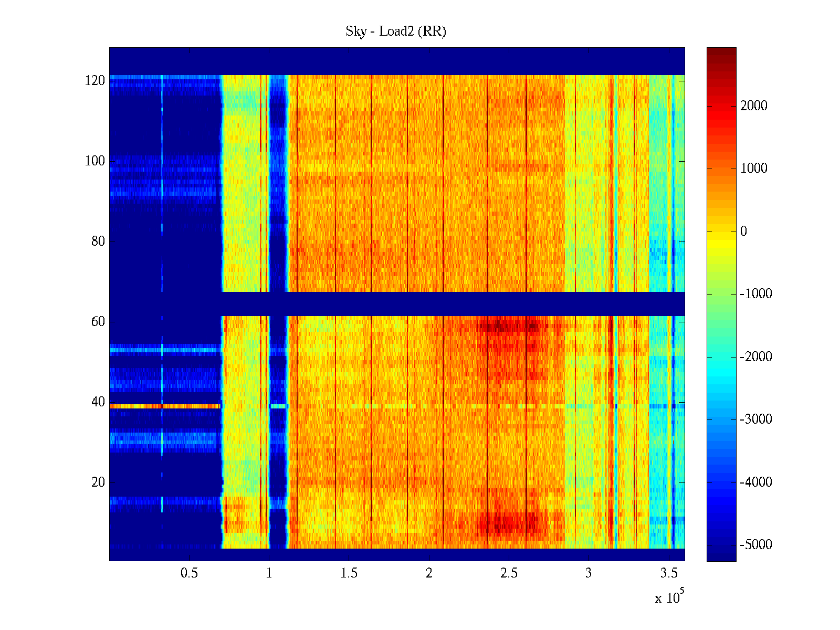This screenshot has height=630, width=840.
Task: Select the x-axis tick label 3.5
Action: (669, 573)
